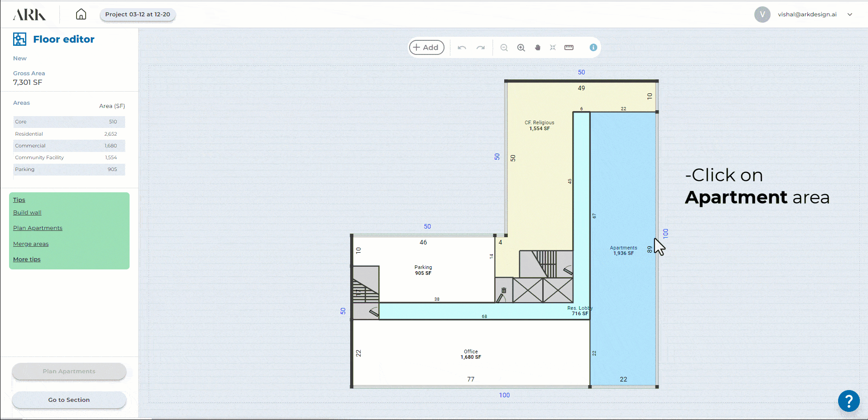Select the Residential row in Areas table

click(69, 134)
